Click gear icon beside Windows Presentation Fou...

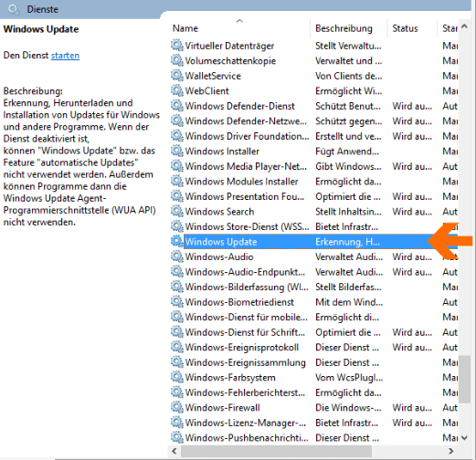tap(176, 196)
